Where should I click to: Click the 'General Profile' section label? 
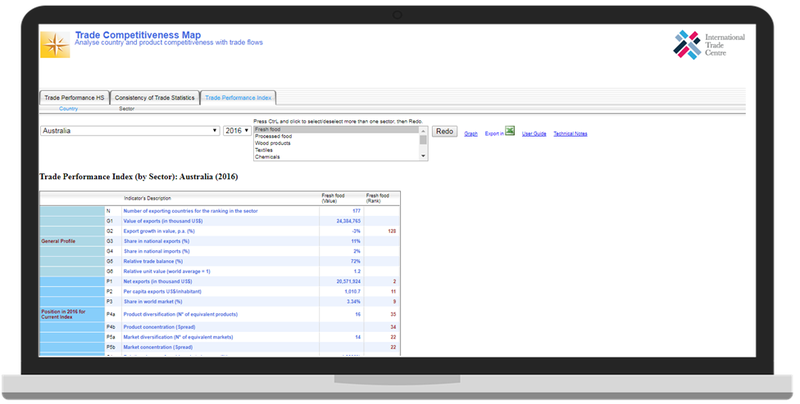(x=58, y=241)
